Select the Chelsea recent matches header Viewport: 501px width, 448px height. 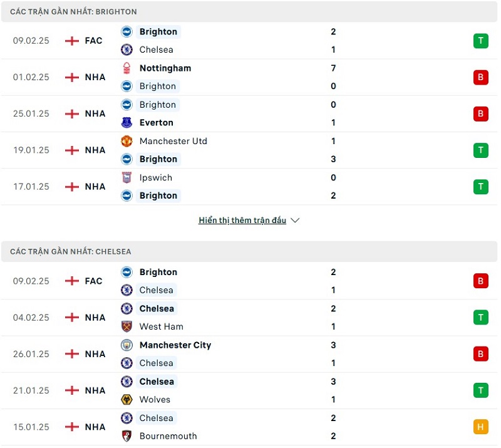click(x=71, y=252)
